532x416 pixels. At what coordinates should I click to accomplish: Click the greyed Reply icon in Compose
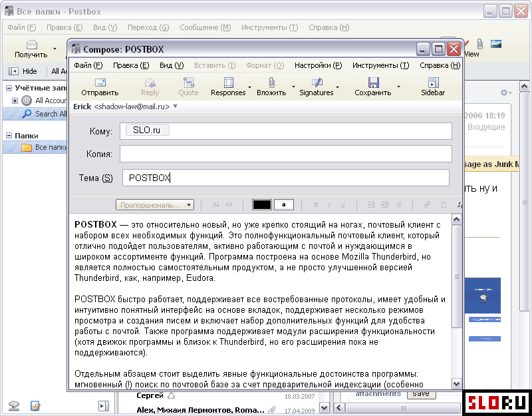tap(150, 87)
